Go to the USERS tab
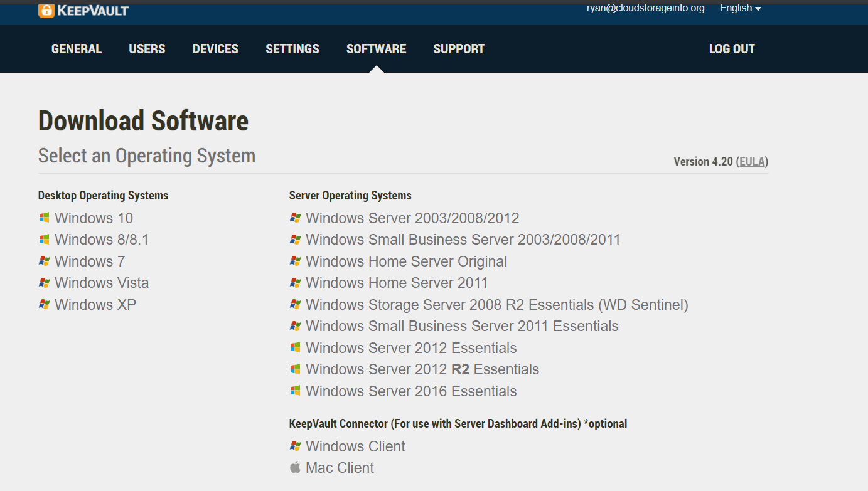Screen dimensions: 868x491 tap(147, 49)
